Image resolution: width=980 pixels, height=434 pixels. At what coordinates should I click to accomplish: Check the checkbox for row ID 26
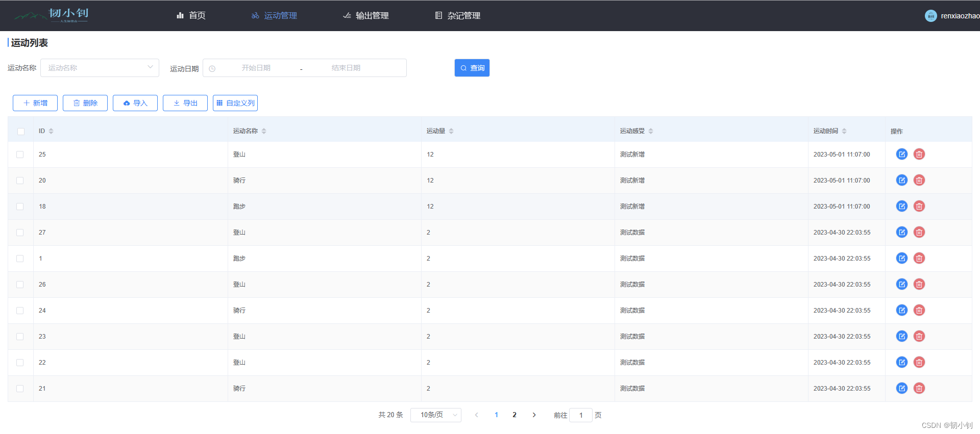[x=20, y=285]
